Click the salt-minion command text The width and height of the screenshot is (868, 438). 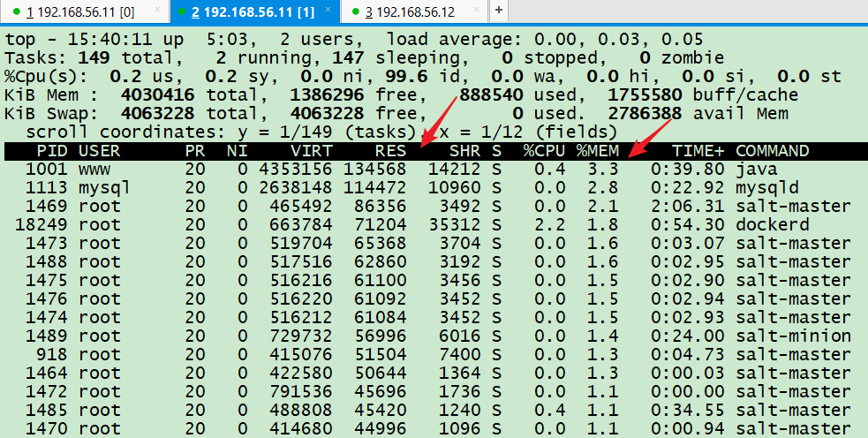tap(793, 336)
